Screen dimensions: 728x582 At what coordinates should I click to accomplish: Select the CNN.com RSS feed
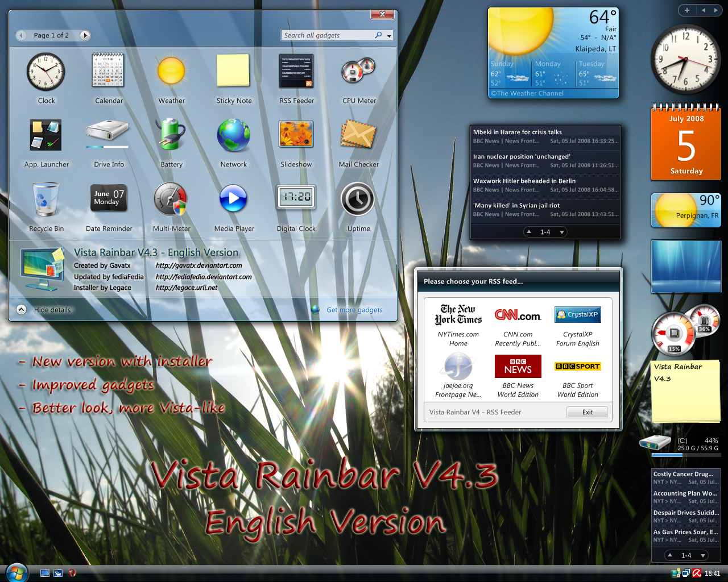point(518,315)
